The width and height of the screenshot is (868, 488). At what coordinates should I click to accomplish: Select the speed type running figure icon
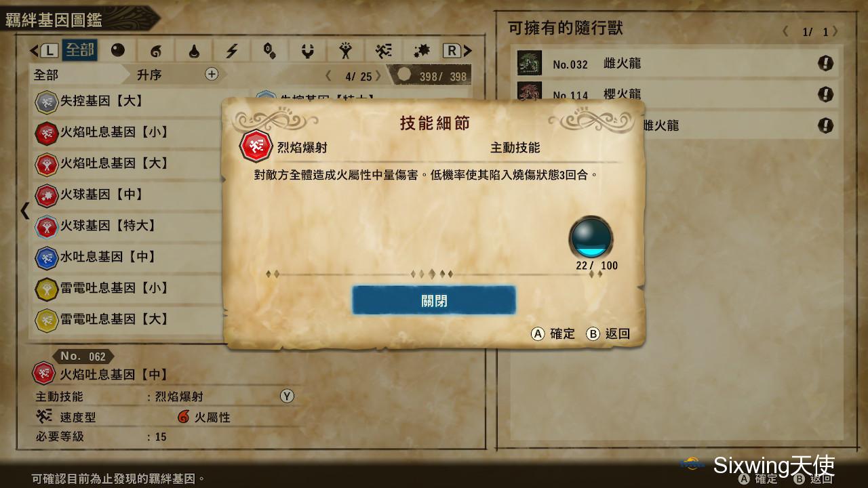384,51
